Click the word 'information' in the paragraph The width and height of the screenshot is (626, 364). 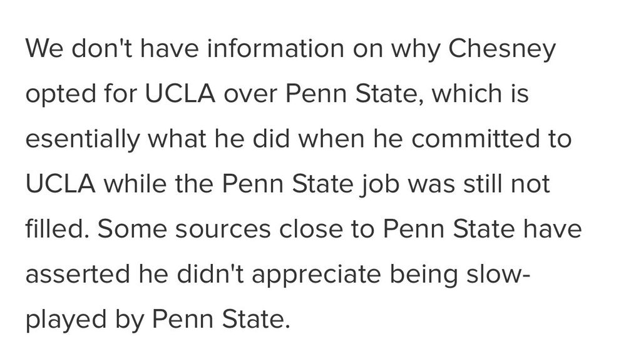pyautogui.click(x=275, y=48)
